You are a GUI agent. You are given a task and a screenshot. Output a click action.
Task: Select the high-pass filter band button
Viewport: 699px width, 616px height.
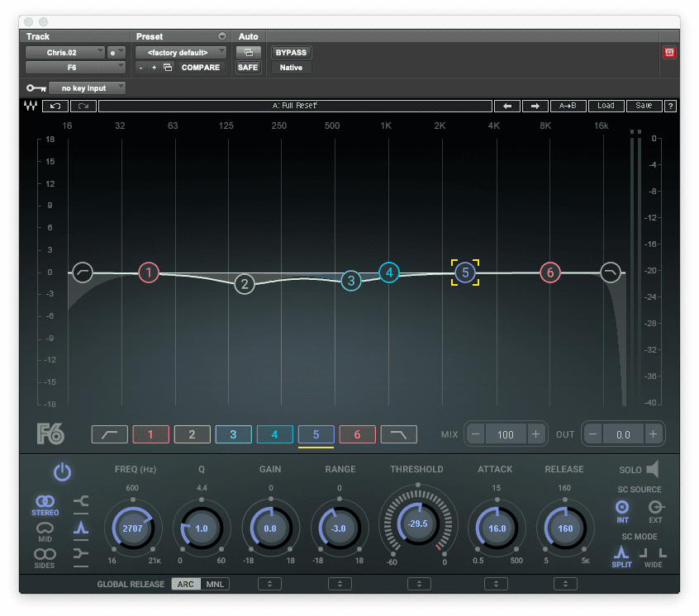109,434
